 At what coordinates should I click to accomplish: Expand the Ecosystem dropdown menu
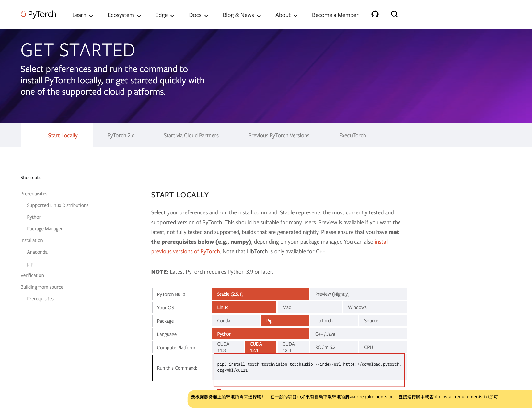(x=124, y=15)
